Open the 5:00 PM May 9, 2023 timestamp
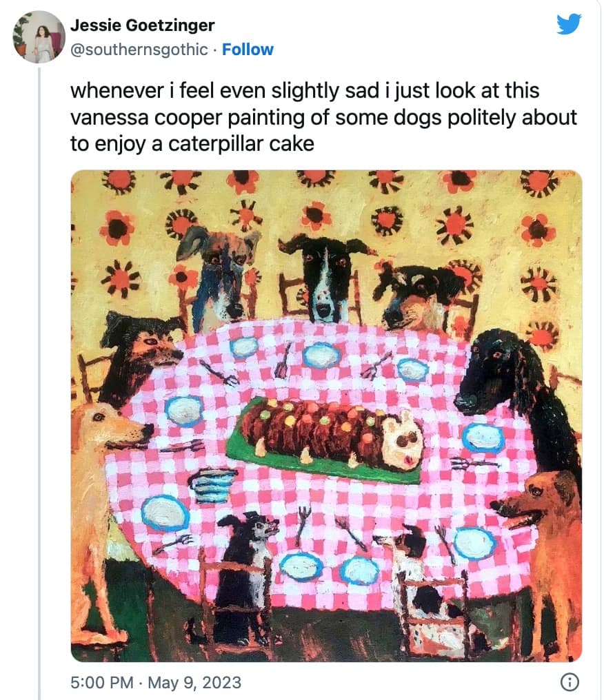 coord(157,682)
